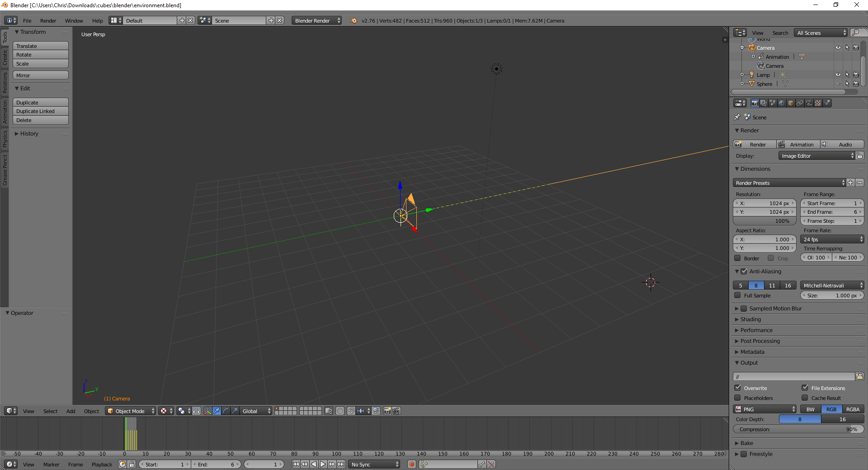868x470 pixels.
Task: Select the translate manipulator arrow icon
Action: point(217,411)
